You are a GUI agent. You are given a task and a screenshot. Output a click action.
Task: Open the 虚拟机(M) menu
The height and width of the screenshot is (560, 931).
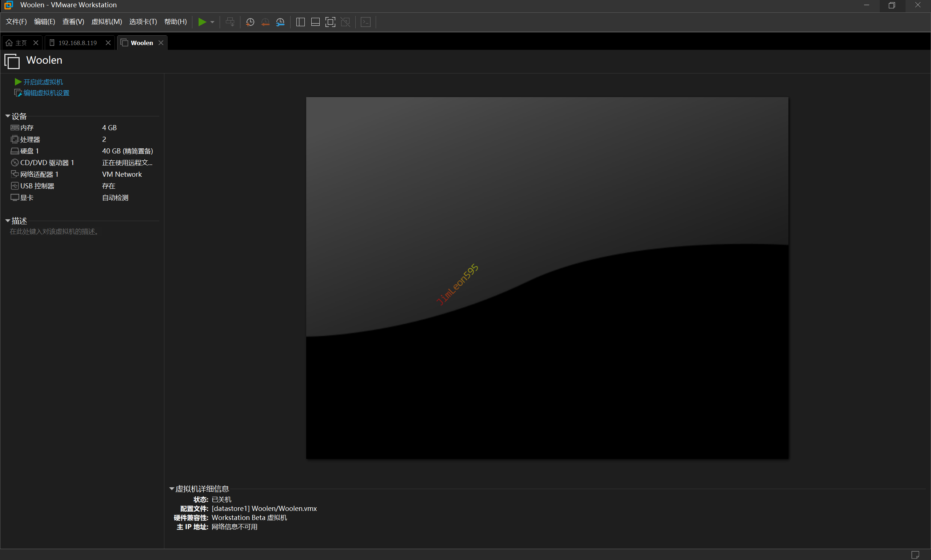(x=107, y=22)
